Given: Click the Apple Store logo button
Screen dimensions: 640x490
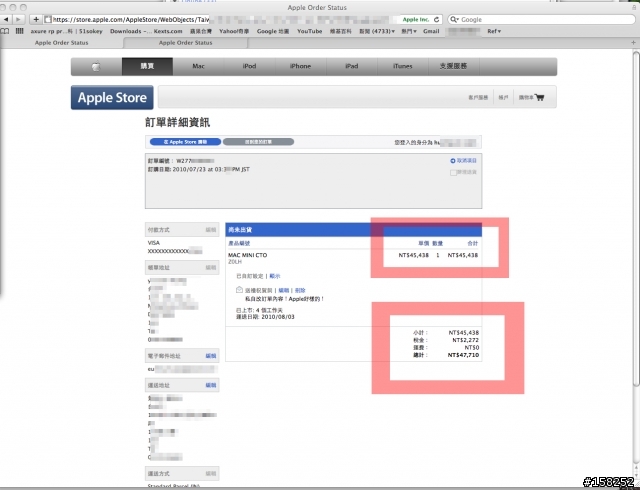Looking at the screenshot, I should [112, 98].
